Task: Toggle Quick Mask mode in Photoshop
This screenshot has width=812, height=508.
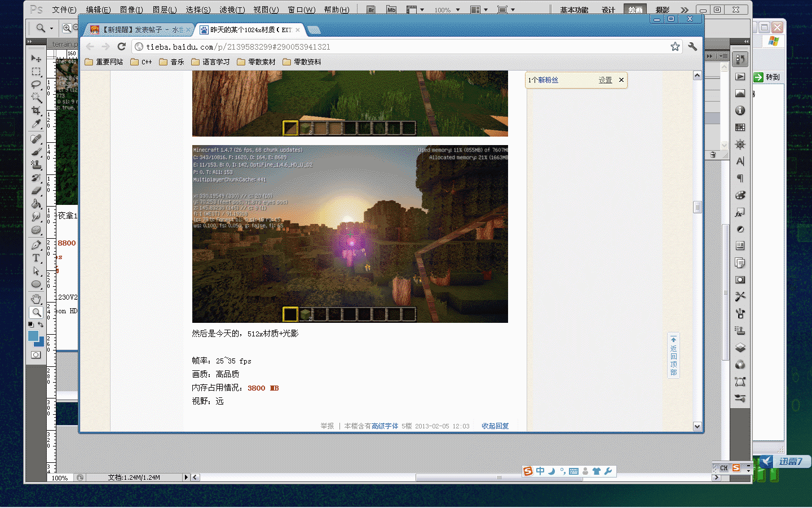Action: [36, 355]
